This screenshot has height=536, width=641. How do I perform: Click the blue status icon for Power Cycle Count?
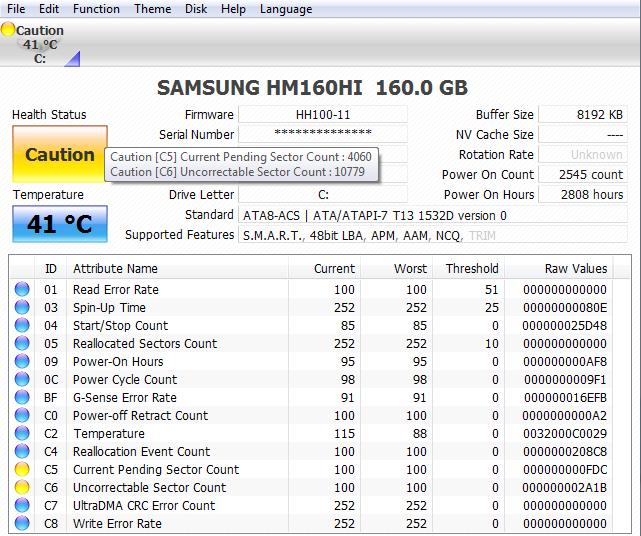tap(22, 379)
